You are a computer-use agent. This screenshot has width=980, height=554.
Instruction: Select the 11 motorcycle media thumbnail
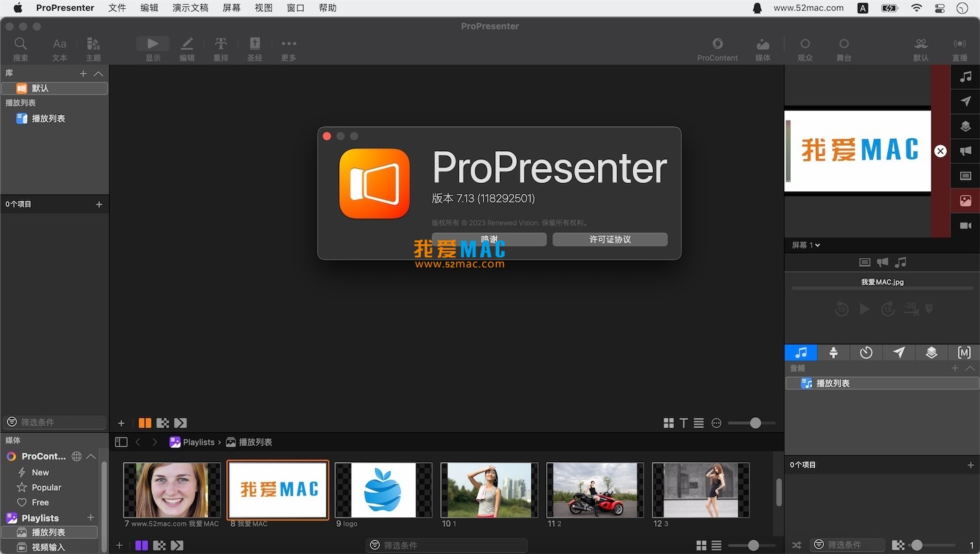[x=595, y=490]
